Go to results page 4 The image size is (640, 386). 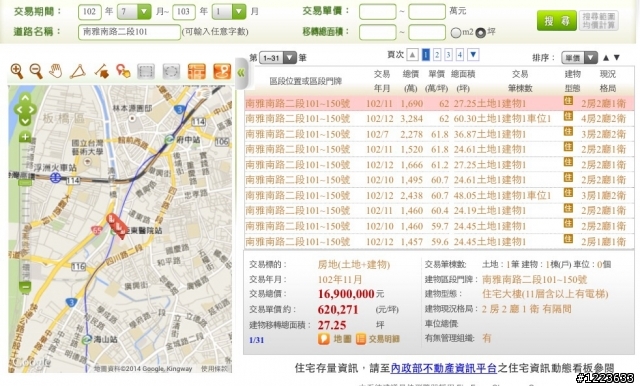[460, 54]
